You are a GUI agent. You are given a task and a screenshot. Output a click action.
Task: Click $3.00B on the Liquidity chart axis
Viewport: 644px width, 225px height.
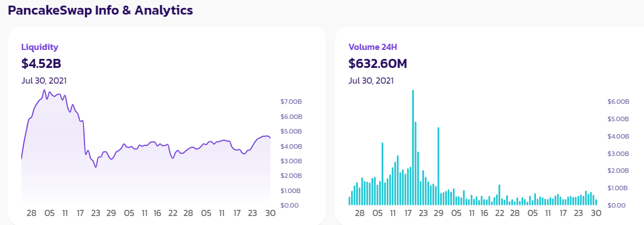click(x=291, y=161)
